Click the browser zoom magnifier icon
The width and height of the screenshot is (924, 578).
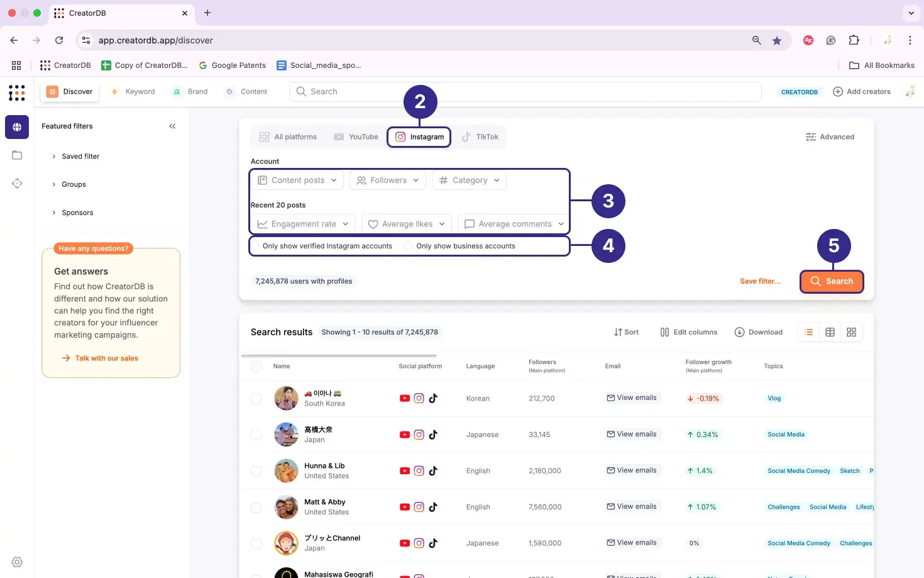(757, 40)
